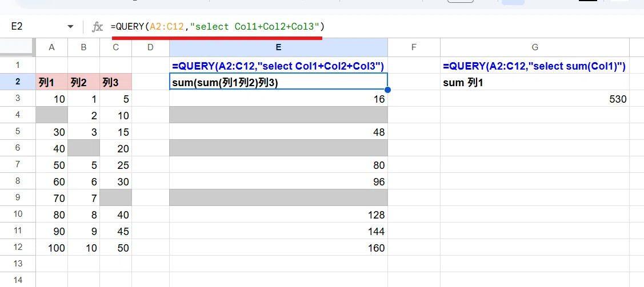The height and width of the screenshot is (287, 644).
Task: Select row 13 header
Action: 18,264
